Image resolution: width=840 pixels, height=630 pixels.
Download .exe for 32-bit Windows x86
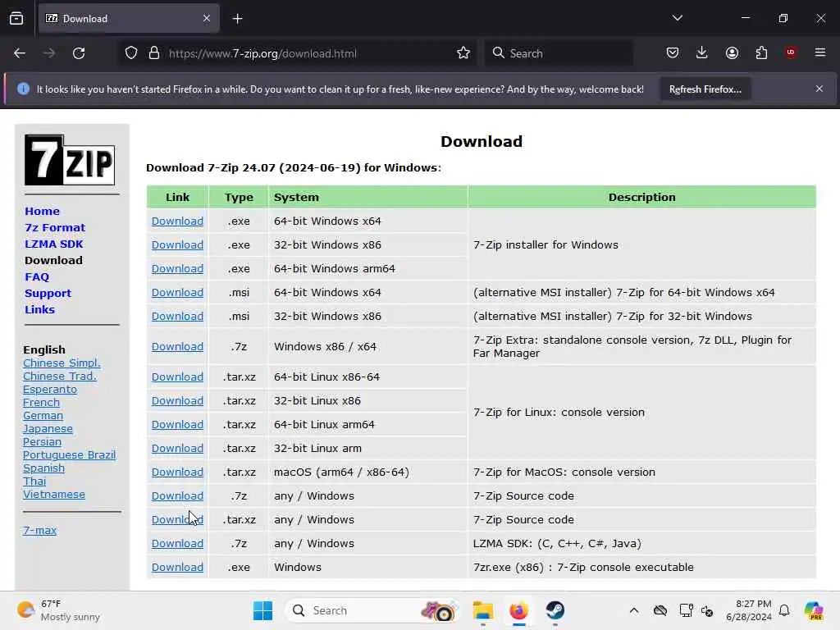177,244
